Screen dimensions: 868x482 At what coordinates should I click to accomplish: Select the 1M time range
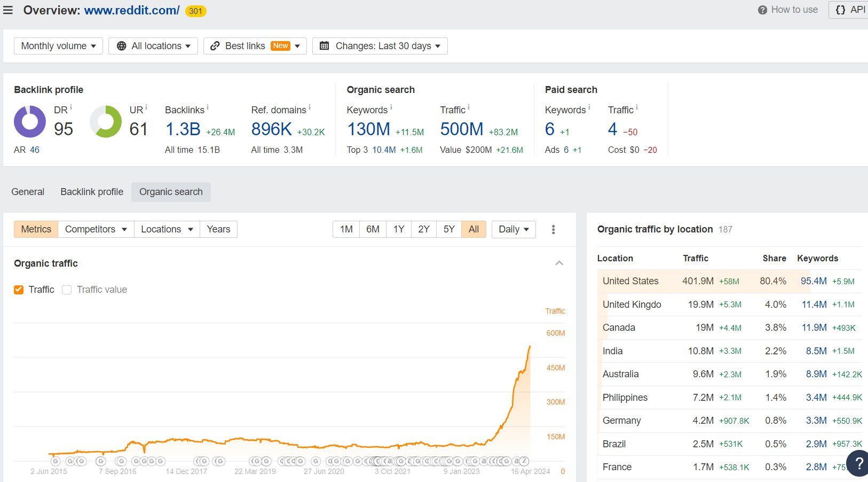point(346,229)
